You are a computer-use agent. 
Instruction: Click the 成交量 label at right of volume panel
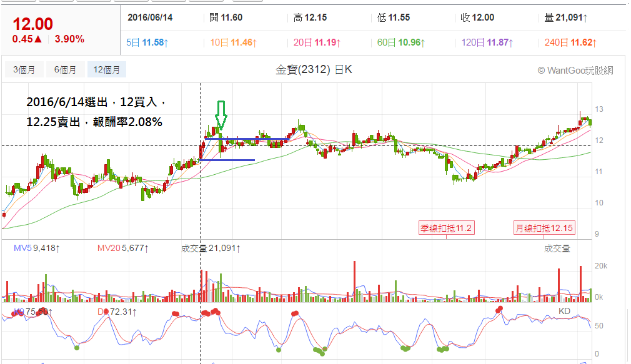[557, 248]
